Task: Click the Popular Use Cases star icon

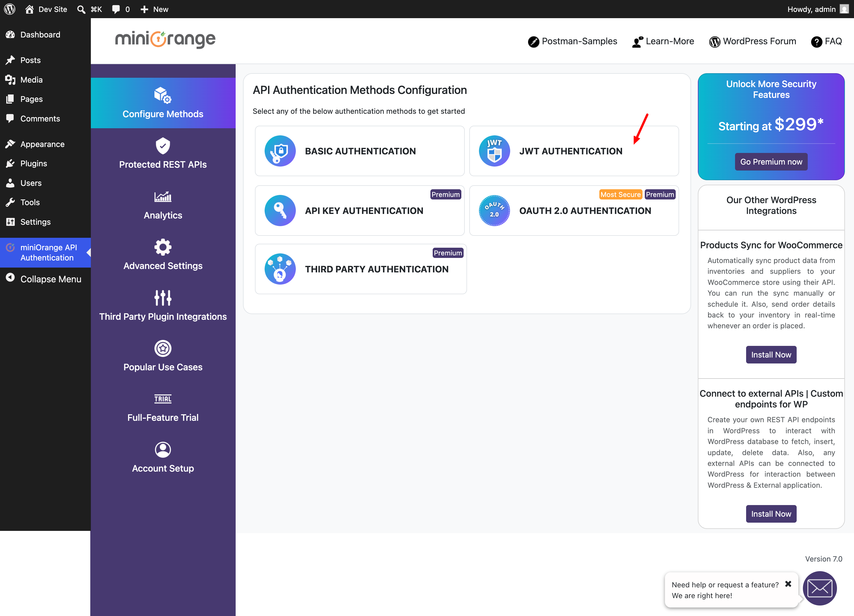Action: tap(163, 348)
